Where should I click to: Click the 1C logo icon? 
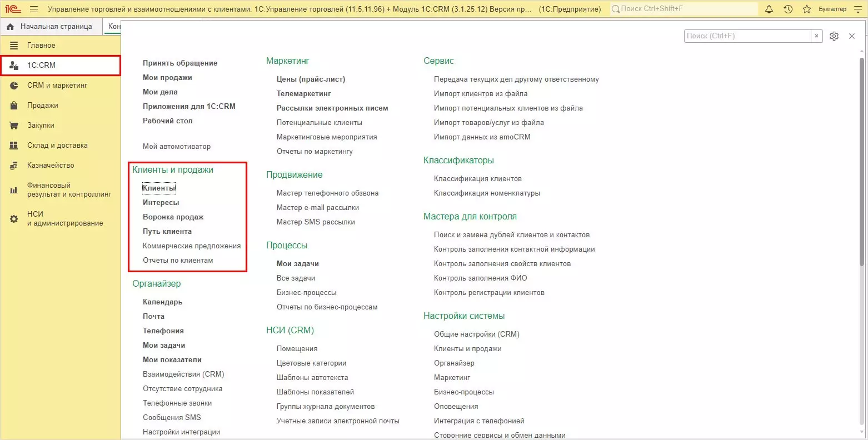coord(13,9)
